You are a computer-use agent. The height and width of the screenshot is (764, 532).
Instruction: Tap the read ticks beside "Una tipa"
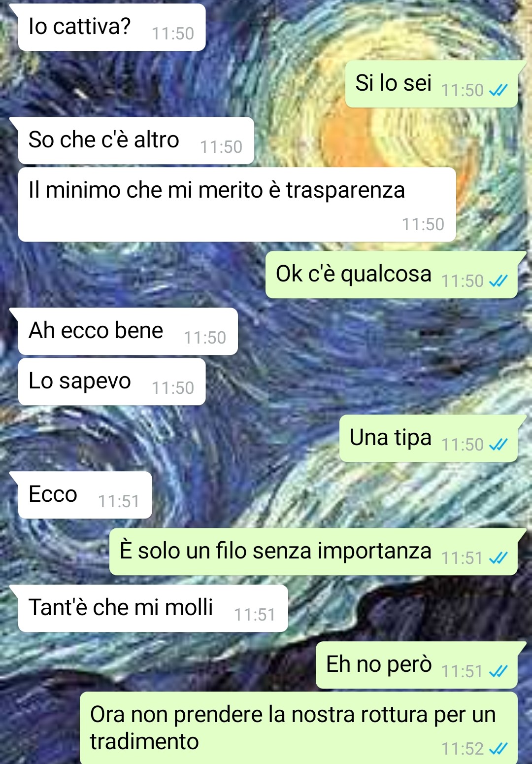click(x=498, y=445)
